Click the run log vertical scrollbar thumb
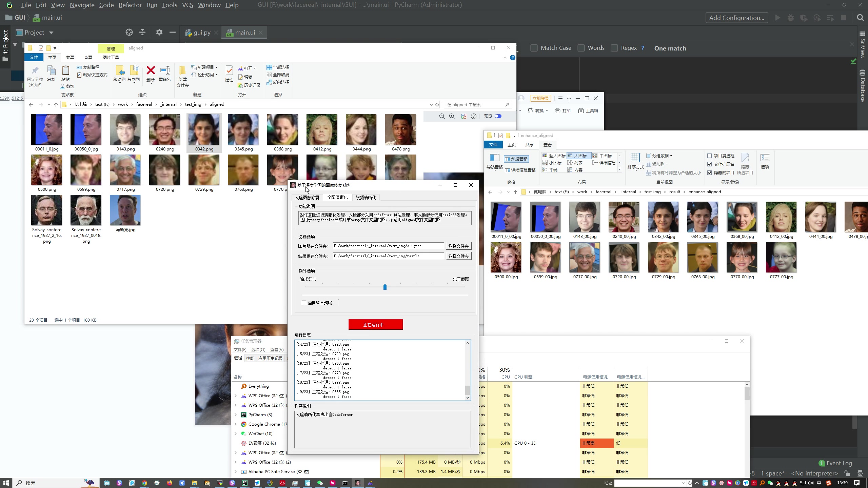868x488 pixels. pyautogui.click(x=468, y=390)
